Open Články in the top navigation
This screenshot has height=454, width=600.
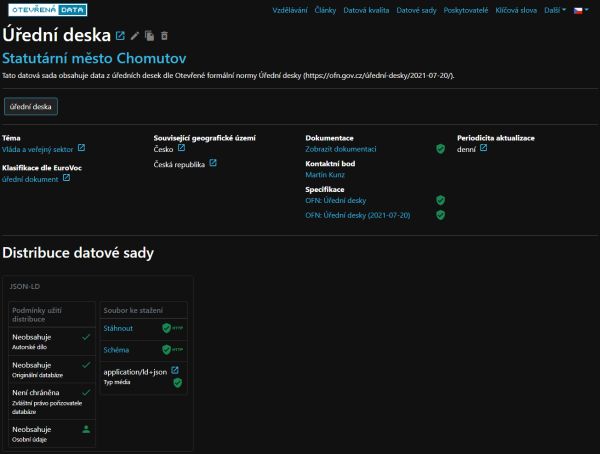pyautogui.click(x=325, y=10)
